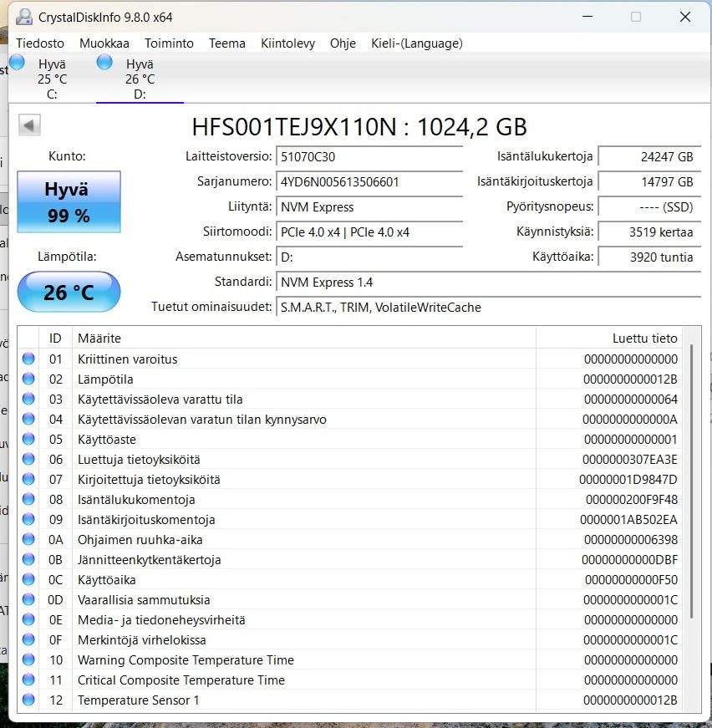Click raw value 0000000000DBF
The height and width of the screenshot is (728, 712).
pyautogui.click(x=629, y=559)
